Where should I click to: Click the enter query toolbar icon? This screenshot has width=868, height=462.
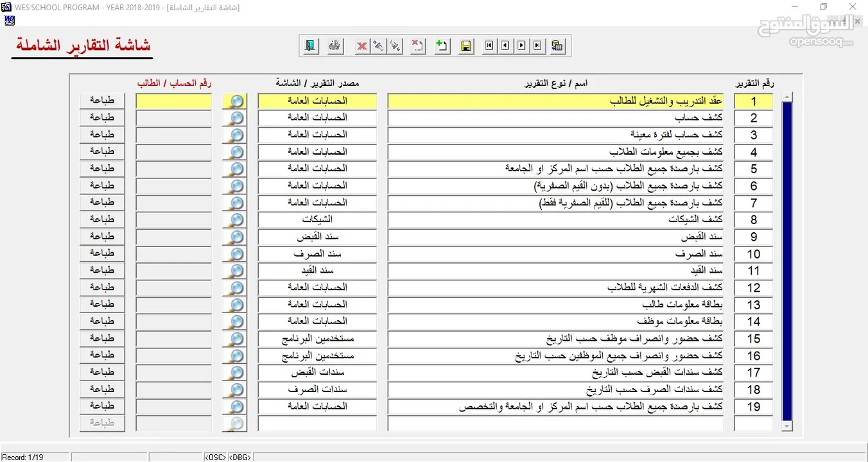tap(379, 46)
